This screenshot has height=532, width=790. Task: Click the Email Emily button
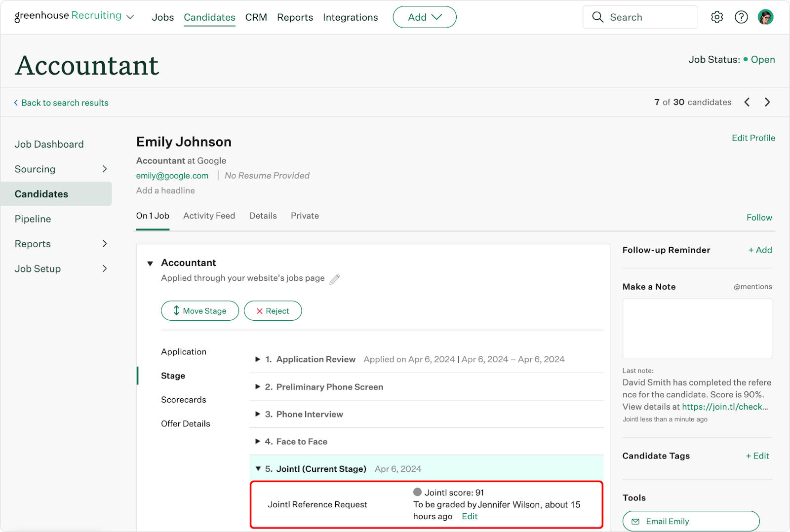(x=691, y=521)
